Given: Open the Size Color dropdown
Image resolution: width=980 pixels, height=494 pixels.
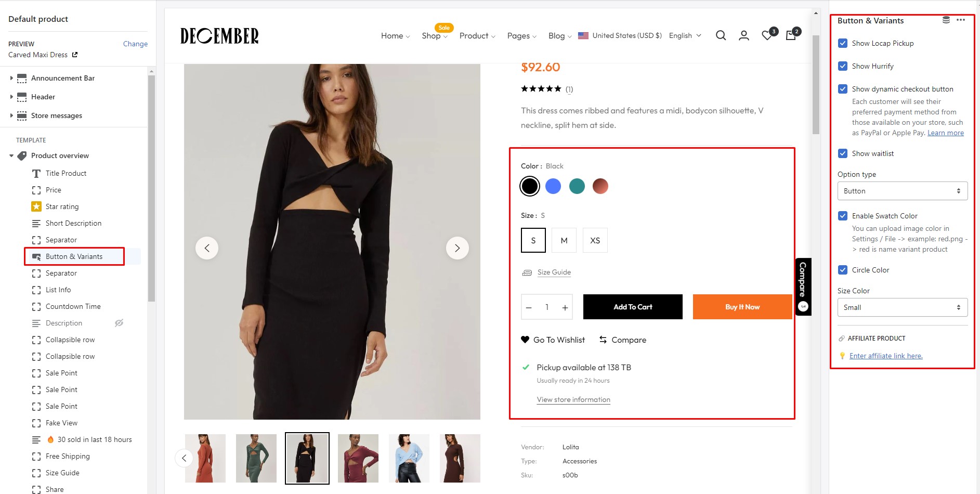Looking at the screenshot, I should click(902, 307).
